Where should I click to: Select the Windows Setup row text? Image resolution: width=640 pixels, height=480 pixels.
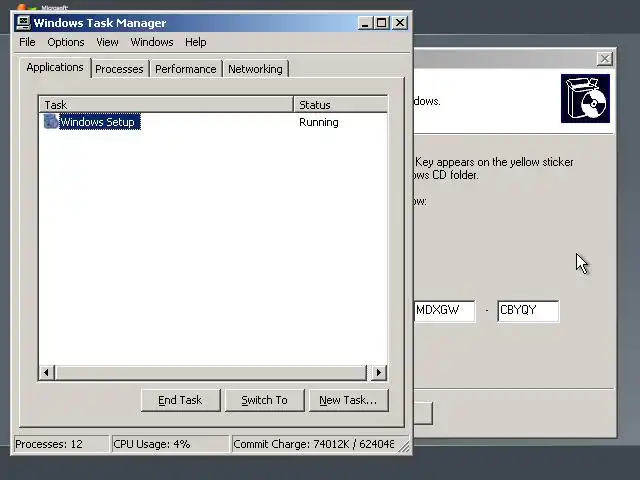click(x=98, y=122)
